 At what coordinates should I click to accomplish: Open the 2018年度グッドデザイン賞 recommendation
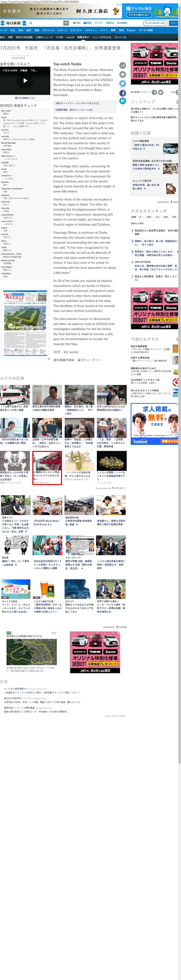155,382
